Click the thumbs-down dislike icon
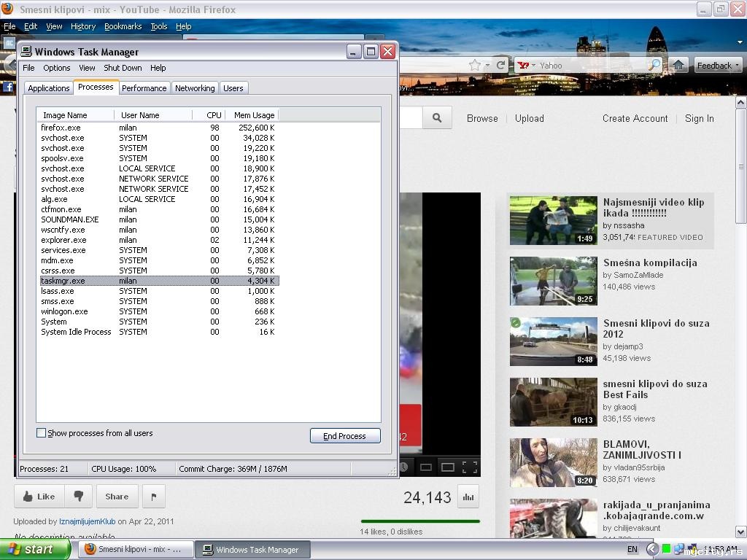 [x=78, y=497]
